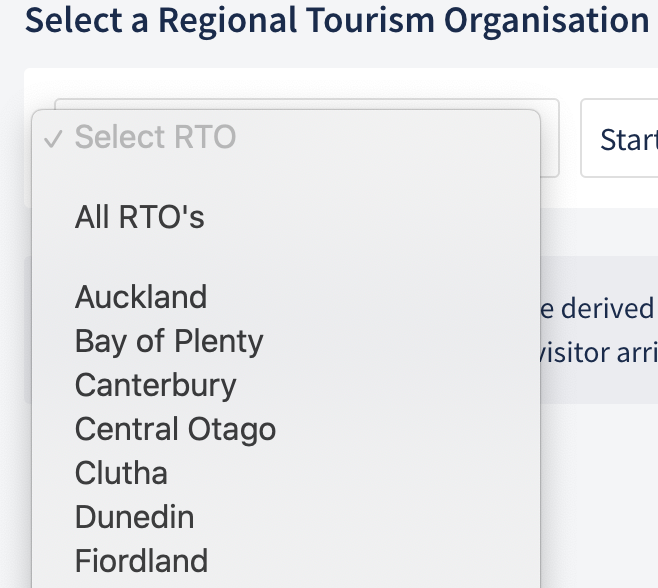Select Central Otago region option
Screen dimensions: 658x588
click(x=175, y=429)
